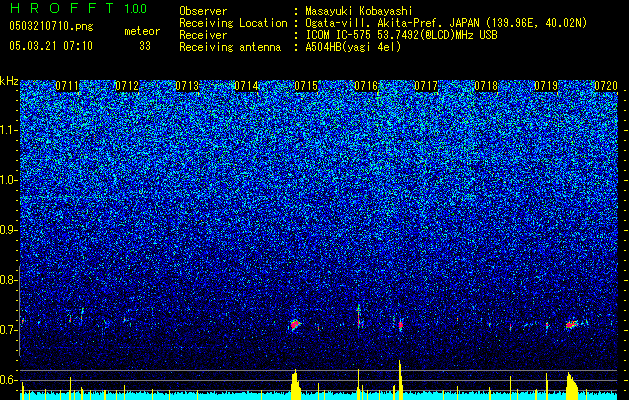Click the 0.6 frequency axis label
The height and width of the screenshot is (400, 629).
(9, 380)
